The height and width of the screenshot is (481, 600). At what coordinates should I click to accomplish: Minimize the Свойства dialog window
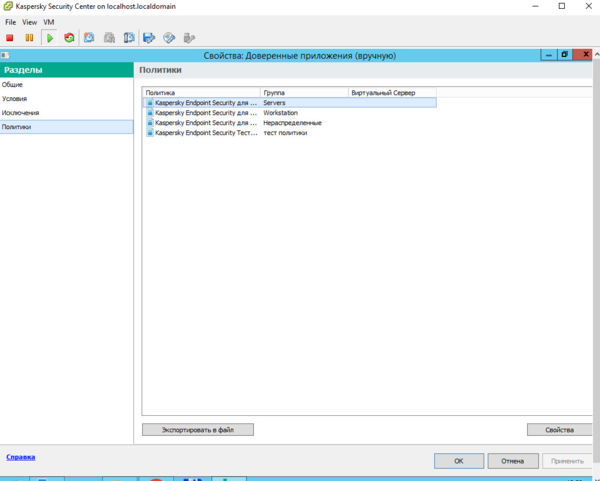[549, 55]
